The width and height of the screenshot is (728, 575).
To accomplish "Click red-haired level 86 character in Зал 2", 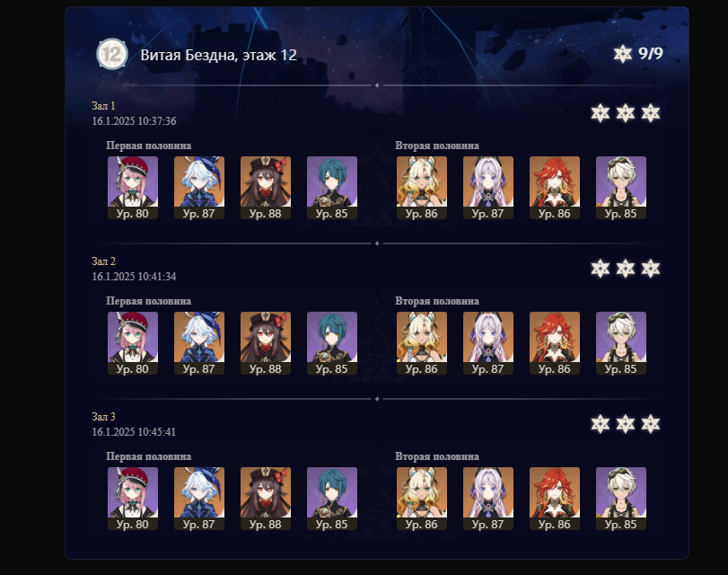I will click(555, 343).
